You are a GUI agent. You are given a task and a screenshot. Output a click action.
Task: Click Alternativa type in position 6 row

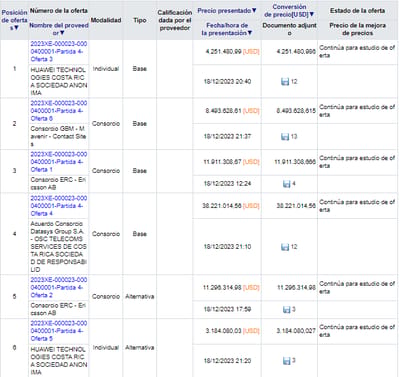click(140, 348)
